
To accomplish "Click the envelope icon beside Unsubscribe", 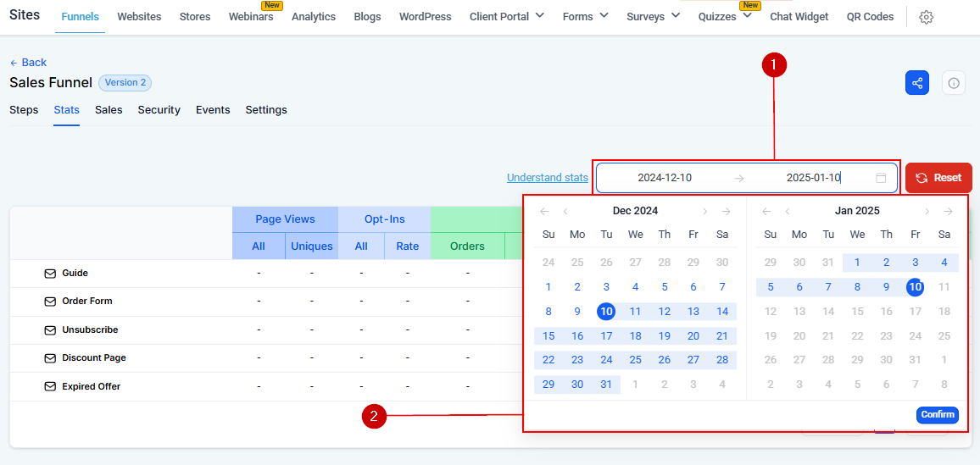I will (x=50, y=330).
